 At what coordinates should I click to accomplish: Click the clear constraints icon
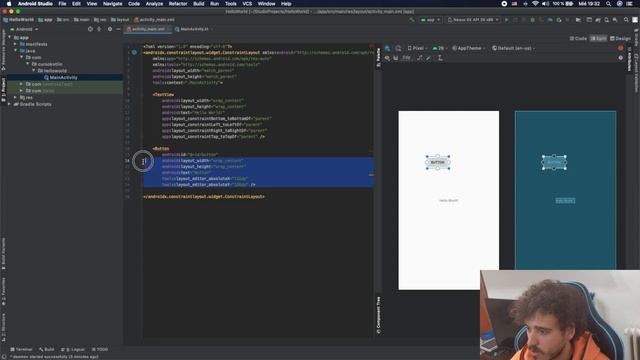(420, 58)
